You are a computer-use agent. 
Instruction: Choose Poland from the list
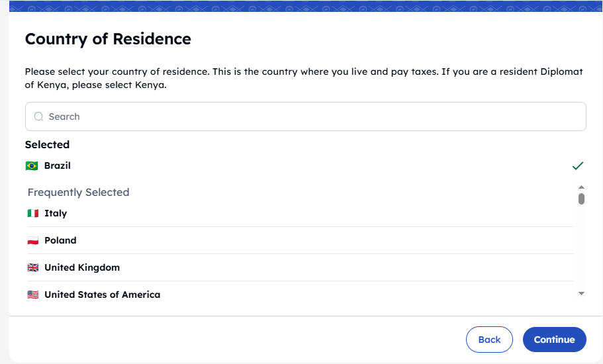(60, 240)
